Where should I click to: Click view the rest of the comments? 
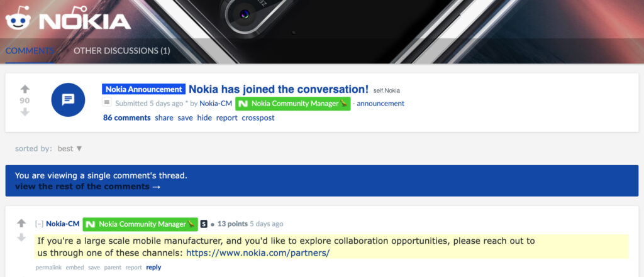pyautogui.click(x=87, y=187)
